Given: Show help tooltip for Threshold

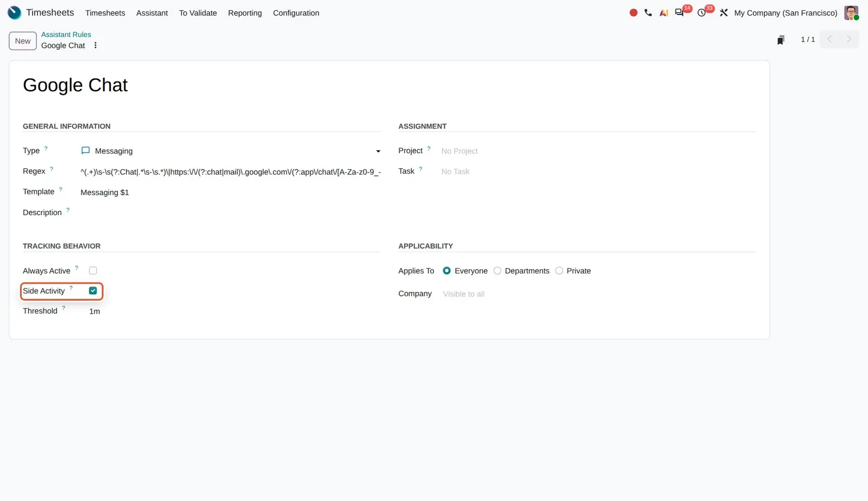Looking at the screenshot, I should [x=63, y=308].
